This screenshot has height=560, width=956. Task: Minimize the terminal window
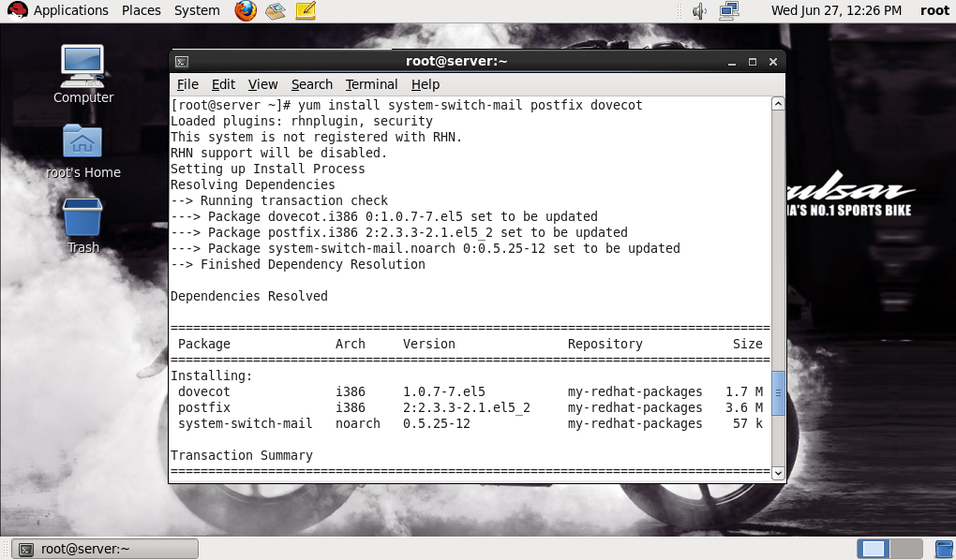(732, 62)
